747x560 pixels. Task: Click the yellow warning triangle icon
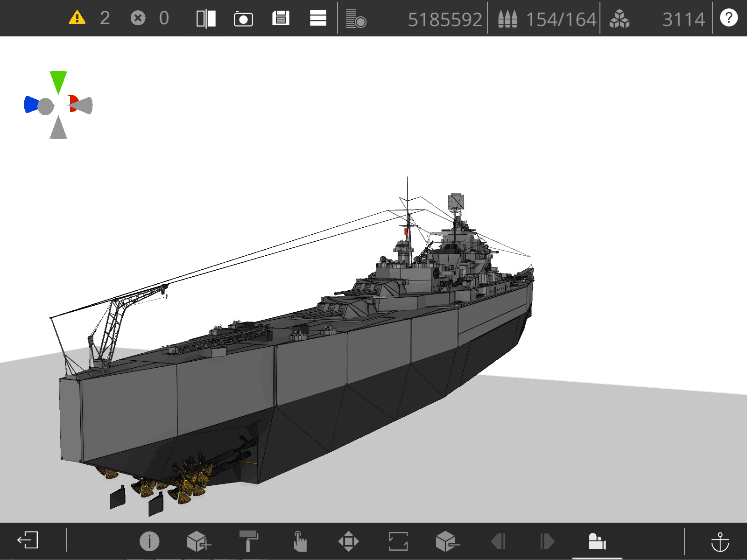point(77,18)
